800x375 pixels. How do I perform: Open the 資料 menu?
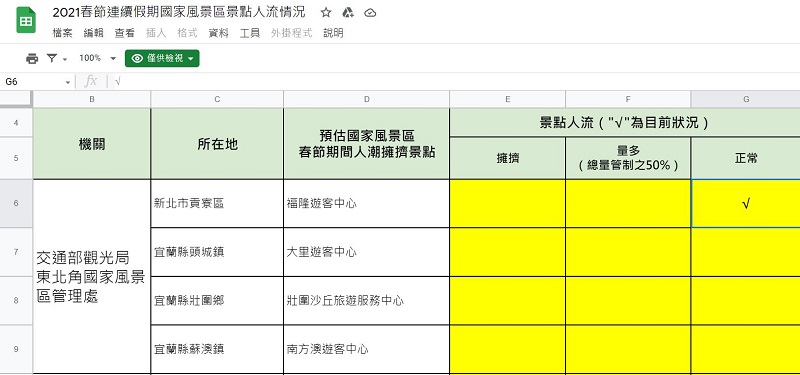coord(218,33)
